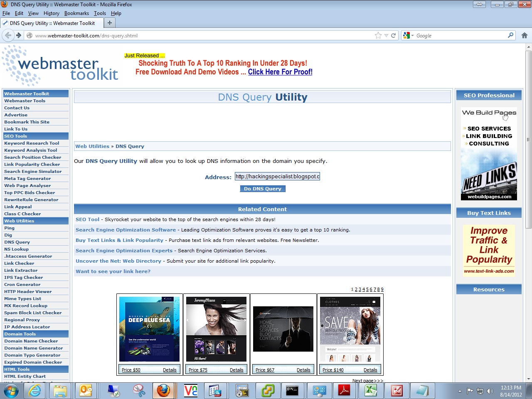Open Command Prompt from taskbar
Viewport: 532px width, 399px height.
292,391
